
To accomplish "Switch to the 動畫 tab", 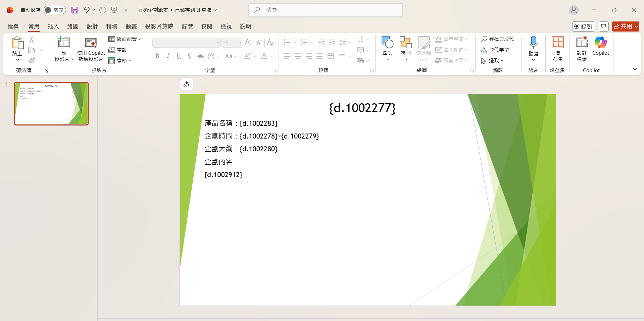I will pos(131,26).
